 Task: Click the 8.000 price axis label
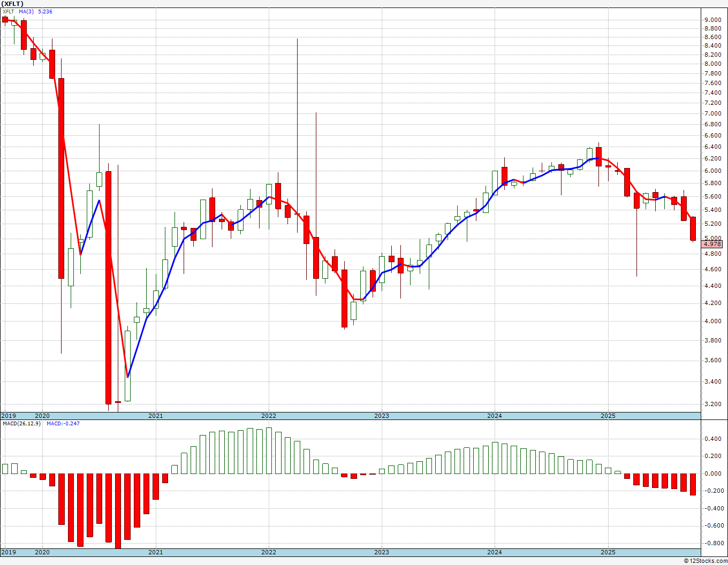pyautogui.click(x=712, y=64)
